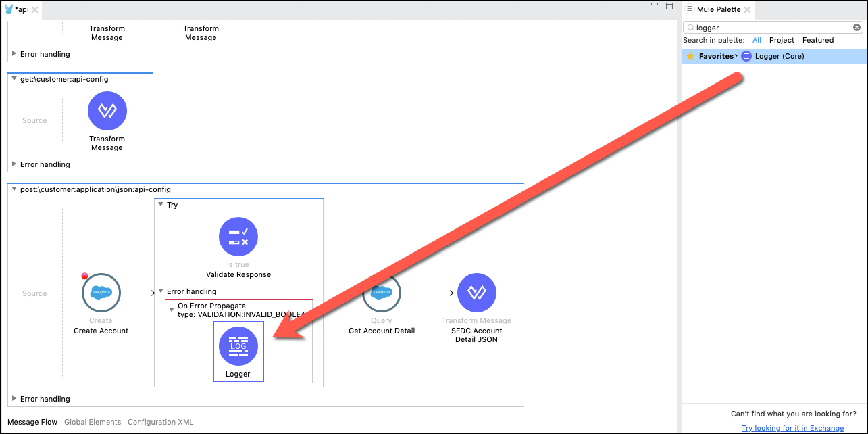Screen dimensions: 868x434
Task: Click the 'Create Account' label
Action: (x=101, y=331)
